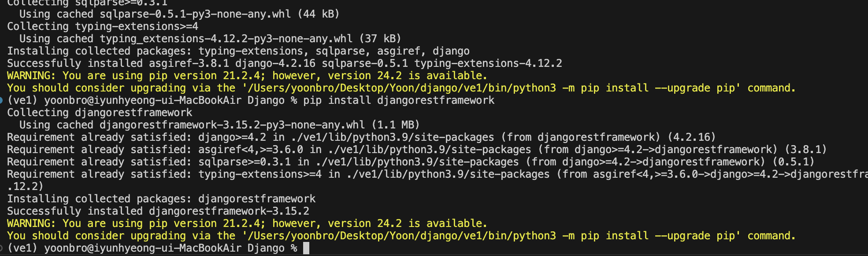The width and height of the screenshot is (868, 256).
Task: Click the '(1.1 MB)' size text
Action: [x=396, y=125]
